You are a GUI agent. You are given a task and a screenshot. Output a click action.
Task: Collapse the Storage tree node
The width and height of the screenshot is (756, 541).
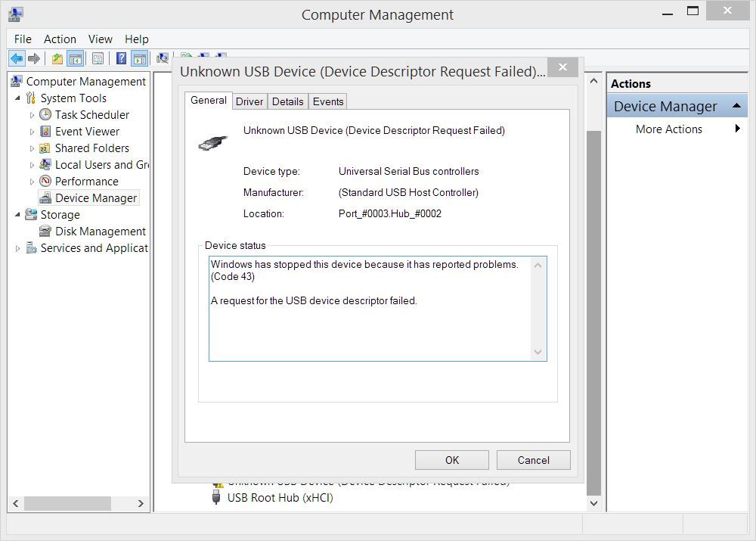point(18,214)
